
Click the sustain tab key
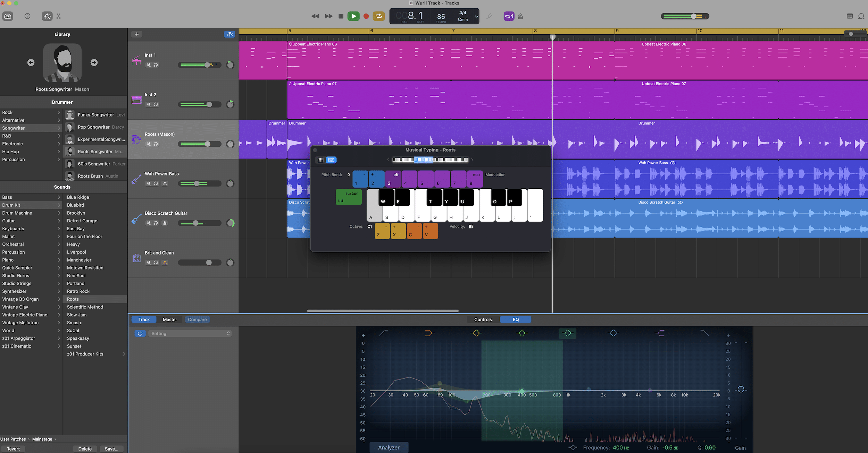tap(349, 197)
